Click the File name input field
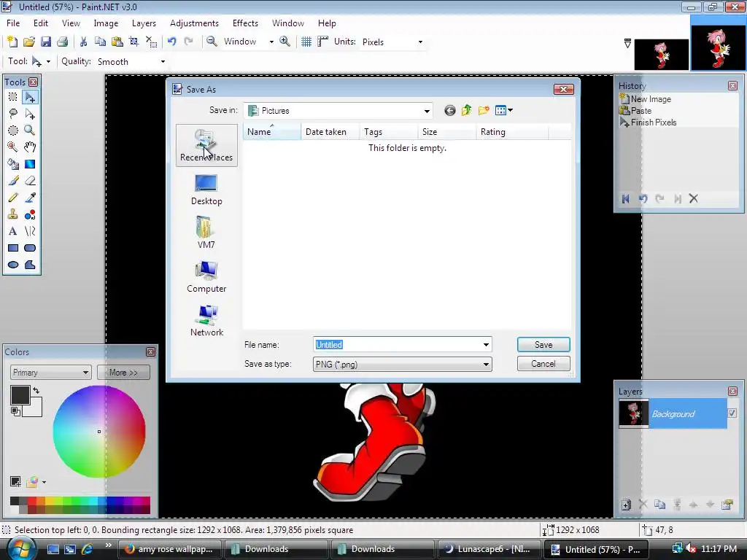This screenshot has height=560, width=747. 397,345
